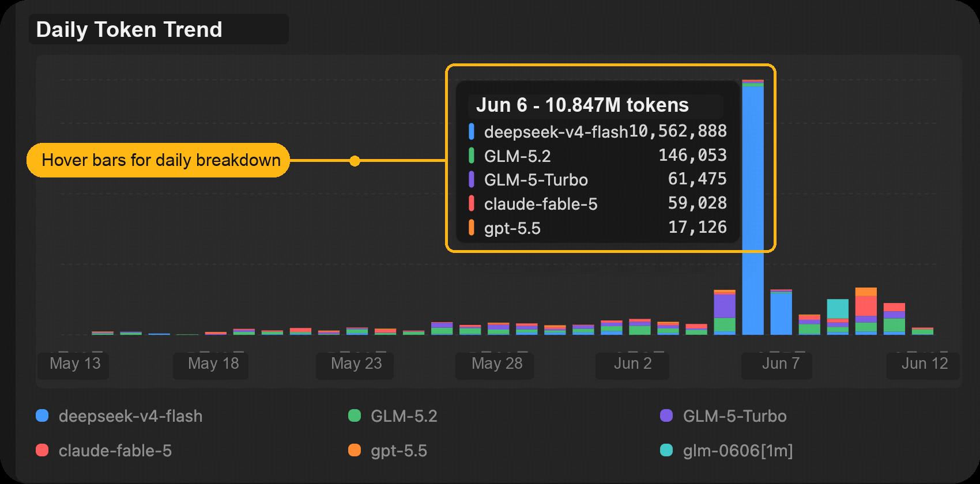Click the purple segment of the Jun 5 bar
980x484 pixels.
coord(725,306)
